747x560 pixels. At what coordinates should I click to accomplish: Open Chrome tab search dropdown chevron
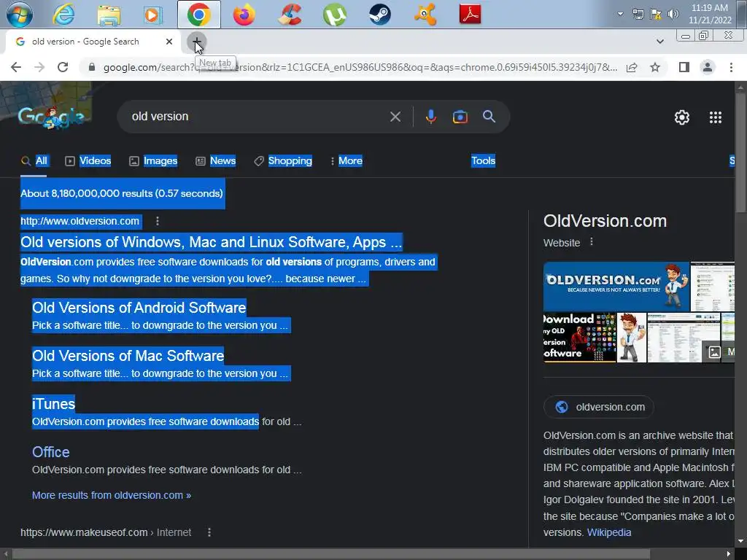659,42
